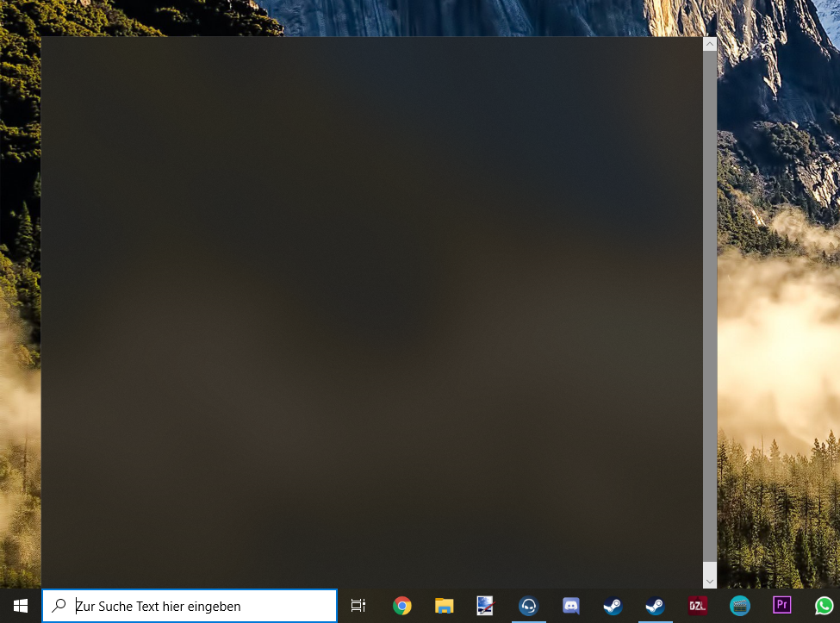Click the scrollbar down arrow

709,580
